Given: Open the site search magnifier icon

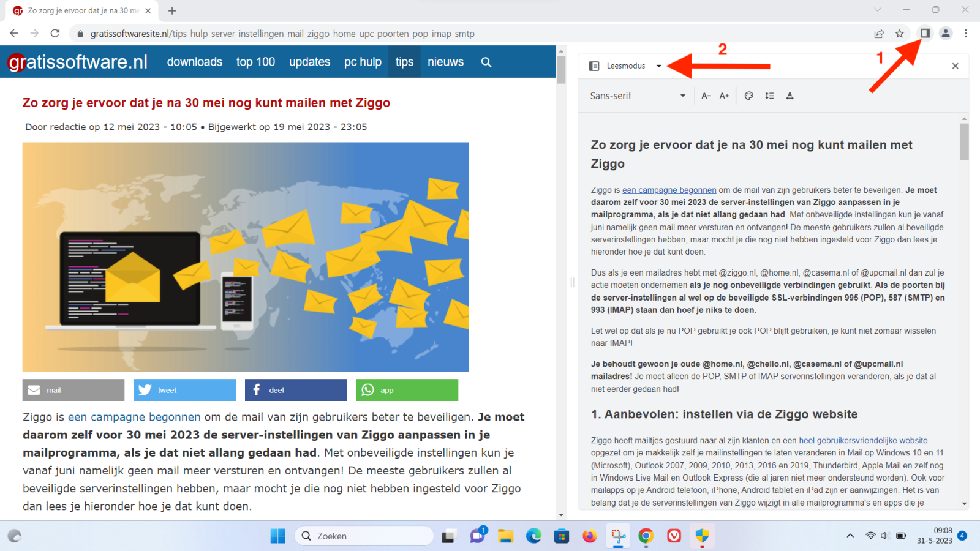Looking at the screenshot, I should pos(486,62).
